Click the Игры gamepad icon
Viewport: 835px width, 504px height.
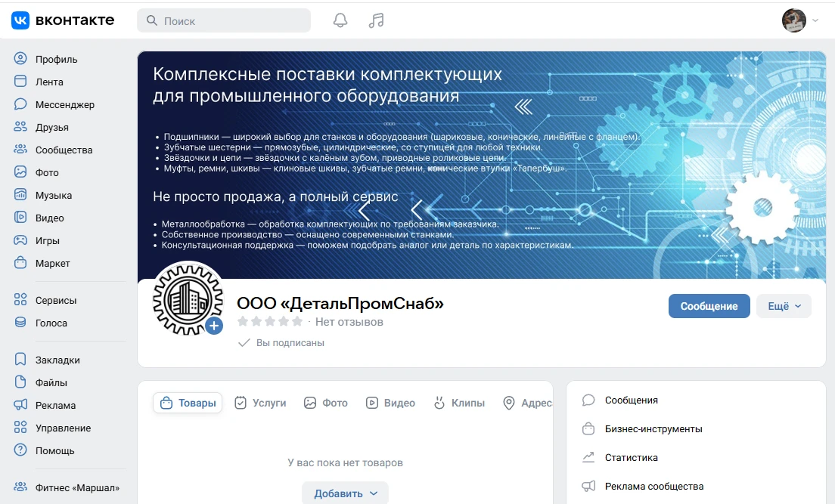click(x=20, y=240)
